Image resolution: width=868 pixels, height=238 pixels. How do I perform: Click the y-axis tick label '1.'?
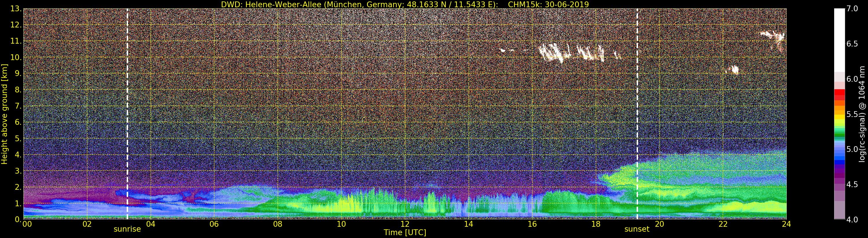18,203
